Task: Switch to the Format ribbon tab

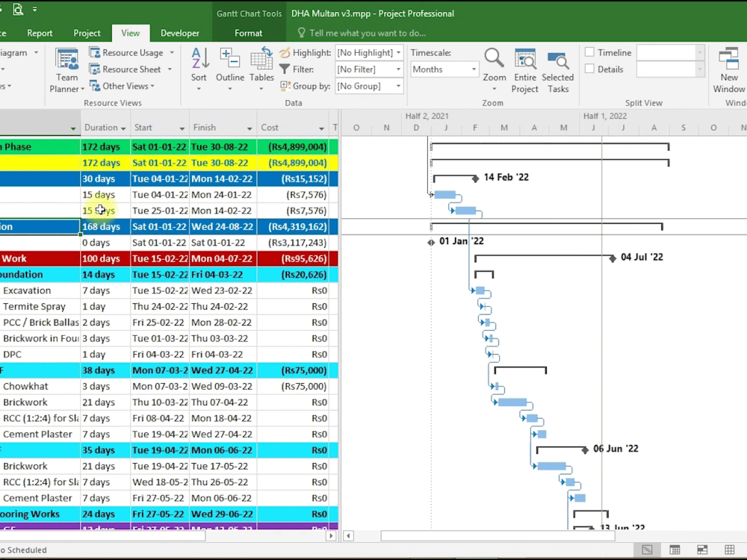Action: pyautogui.click(x=248, y=33)
